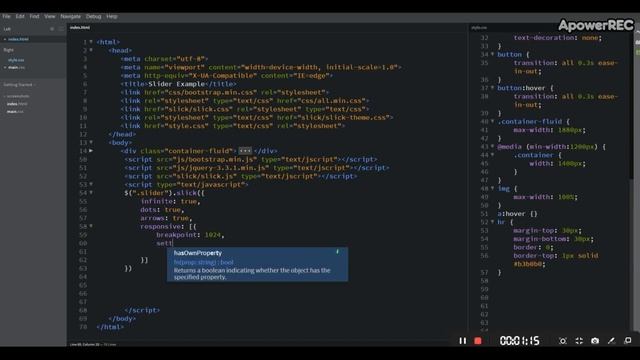640x360 pixels.
Task: Open the annotation pen tool in recorder bar
Action: (x=611, y=341)
